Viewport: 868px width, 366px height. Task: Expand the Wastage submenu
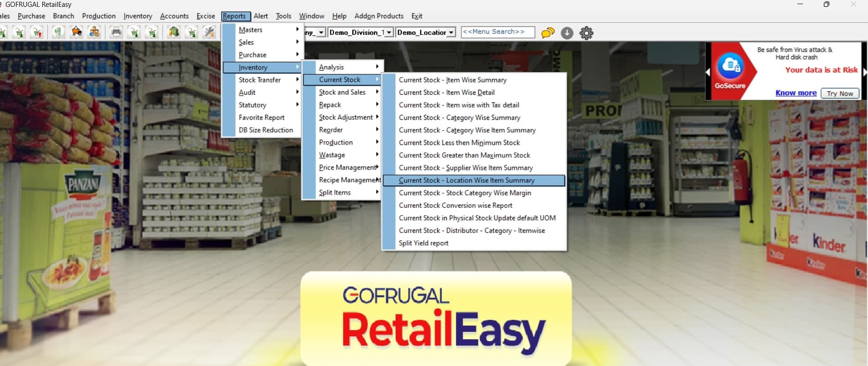[x=342, y=155]
